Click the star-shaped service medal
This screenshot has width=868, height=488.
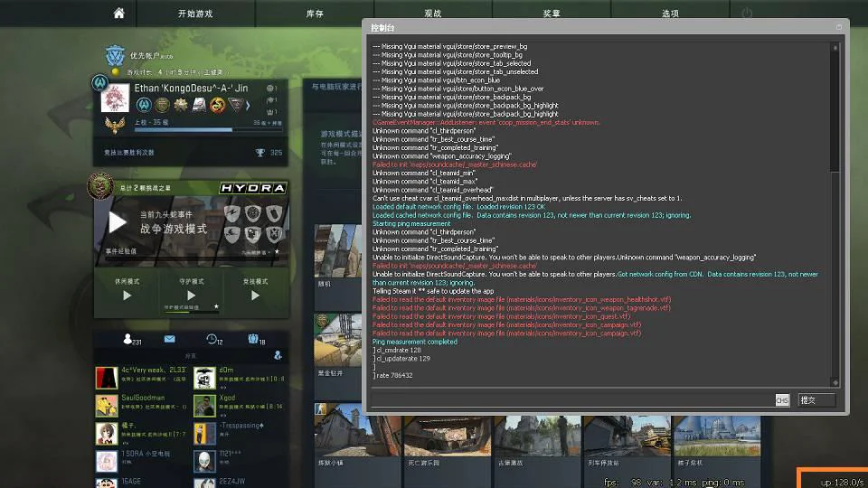click(x=181, y=104)
